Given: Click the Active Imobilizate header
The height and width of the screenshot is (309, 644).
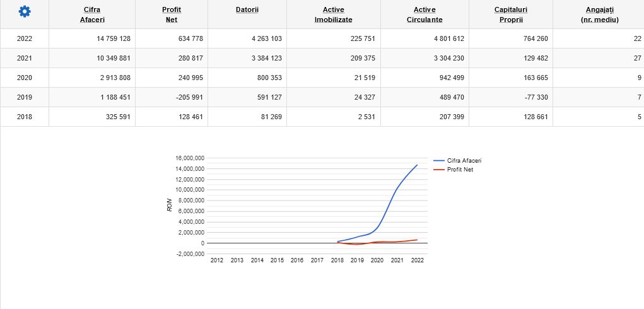Looking at the screenshot, I should [x=334, y=15].
